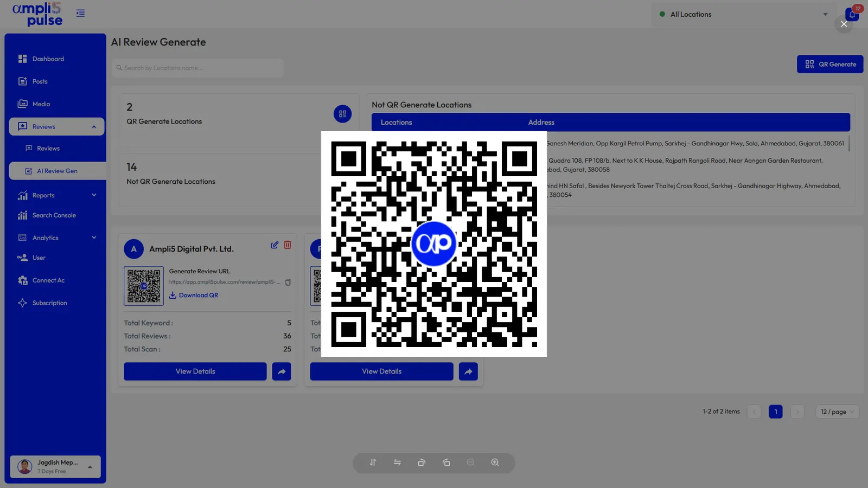View Details on the second location card
This screenshot has height=488, width=868.
381,371
